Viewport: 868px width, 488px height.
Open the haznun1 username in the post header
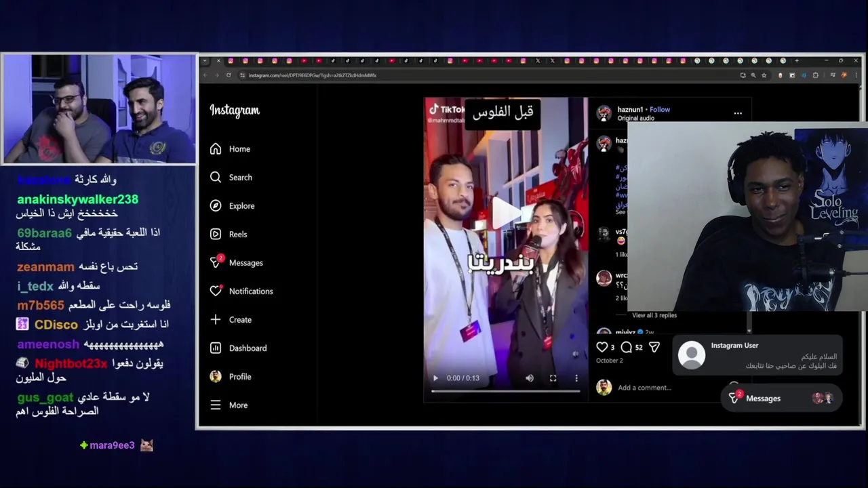[630, 109]
